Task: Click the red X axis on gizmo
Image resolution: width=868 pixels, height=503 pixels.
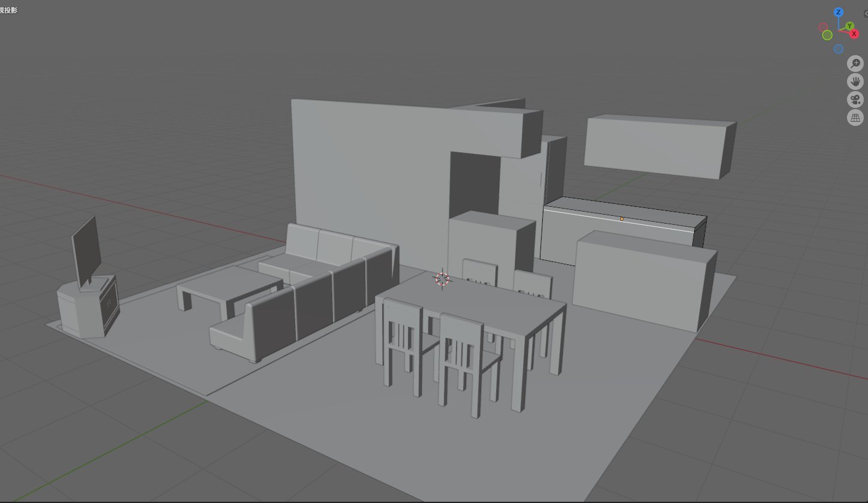Action: pyautogui.click(x=854, y=34)
